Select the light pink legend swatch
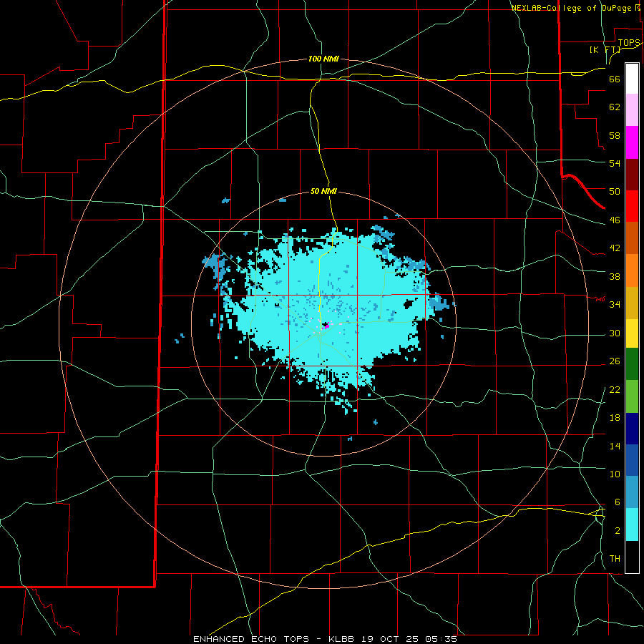 [632, 110]
